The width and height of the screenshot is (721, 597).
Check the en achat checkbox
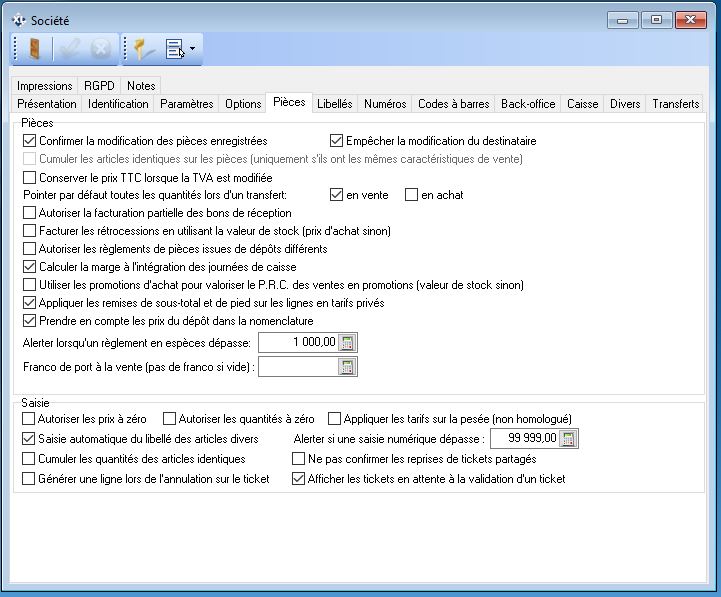point(412,195)
